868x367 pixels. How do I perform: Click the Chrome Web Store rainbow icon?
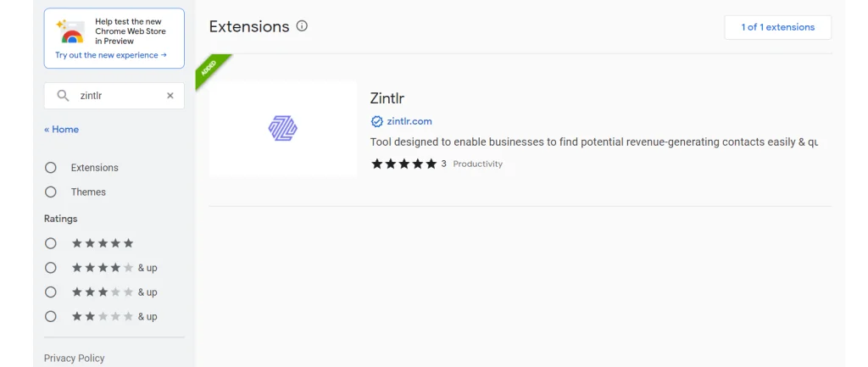coord(72,34)
